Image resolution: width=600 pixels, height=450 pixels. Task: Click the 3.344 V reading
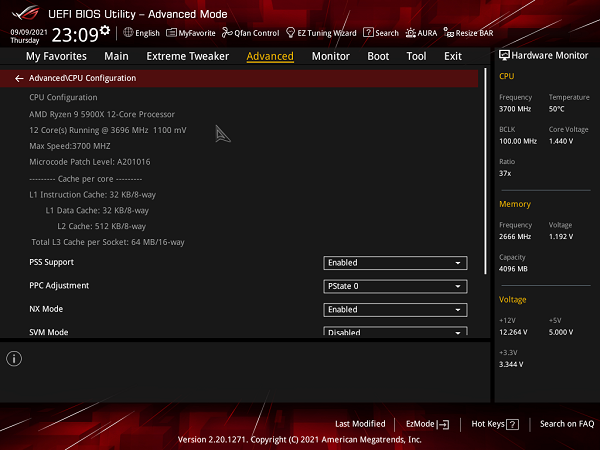pyautogui.click(x=511, y=364)
